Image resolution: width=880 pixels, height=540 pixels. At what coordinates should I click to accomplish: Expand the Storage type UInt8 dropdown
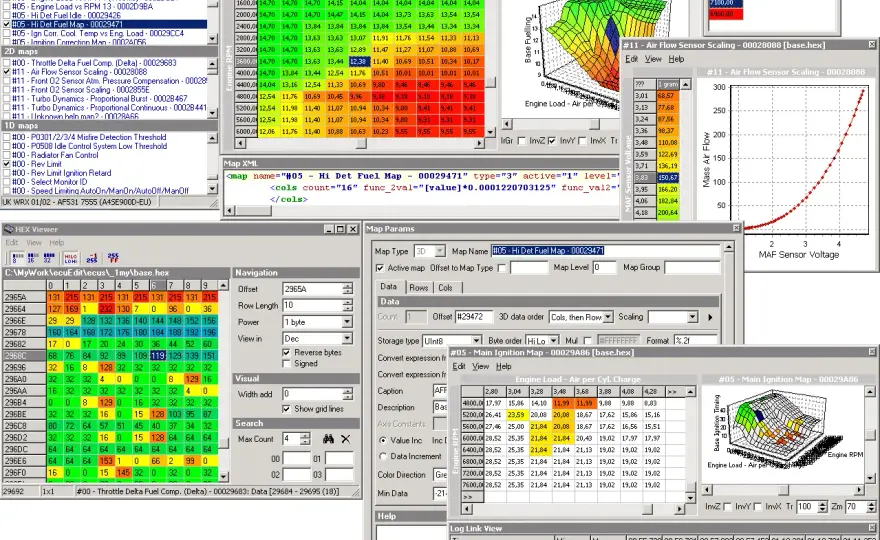[476, 341]
